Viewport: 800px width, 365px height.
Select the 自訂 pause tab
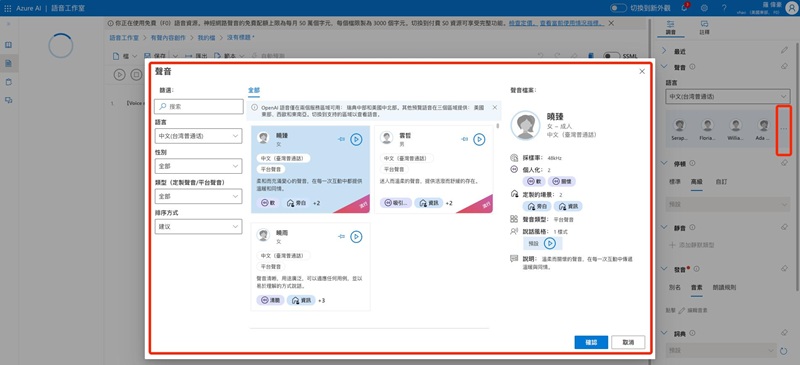click(721, 182)
